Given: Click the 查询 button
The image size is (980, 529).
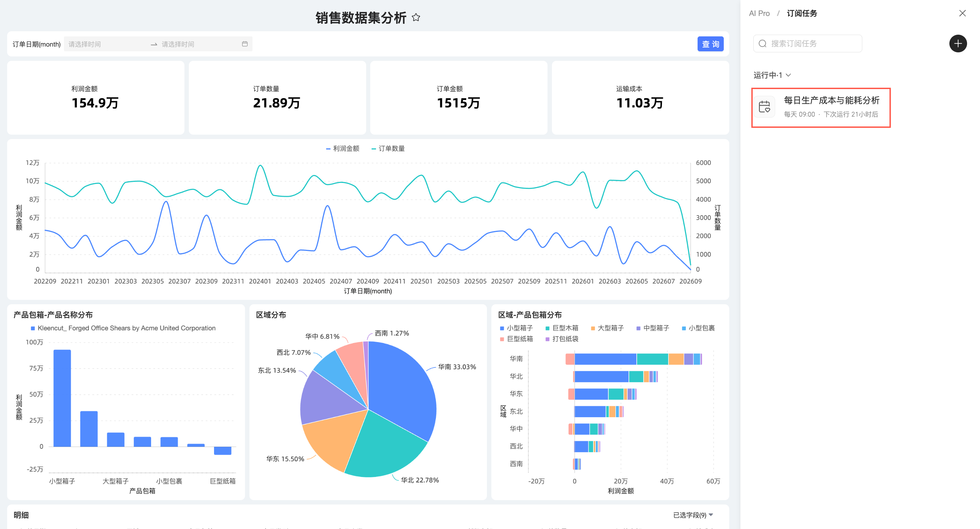Looking at the screenshot, I should [x=710, y=44].
